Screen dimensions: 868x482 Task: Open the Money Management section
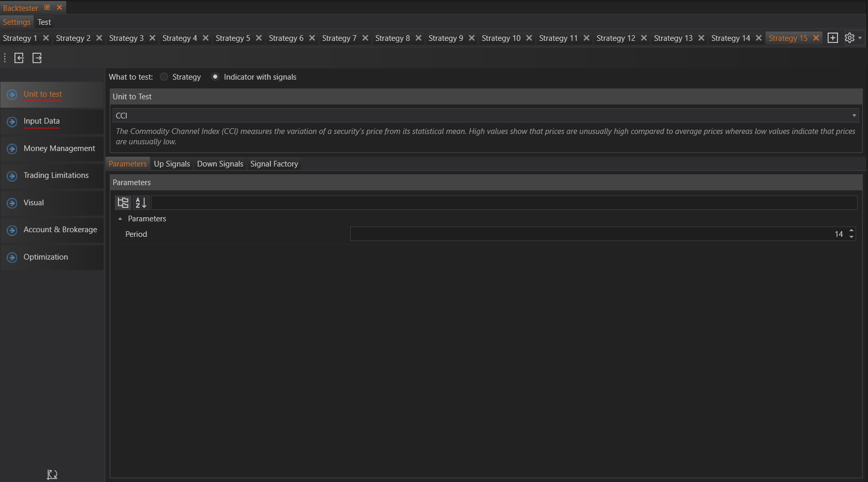point(59,148)
